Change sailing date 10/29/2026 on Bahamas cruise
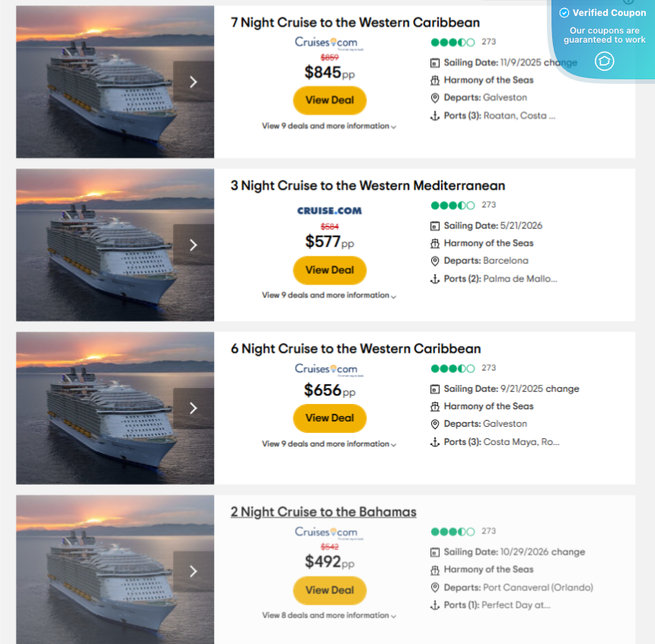 [570, 552]
